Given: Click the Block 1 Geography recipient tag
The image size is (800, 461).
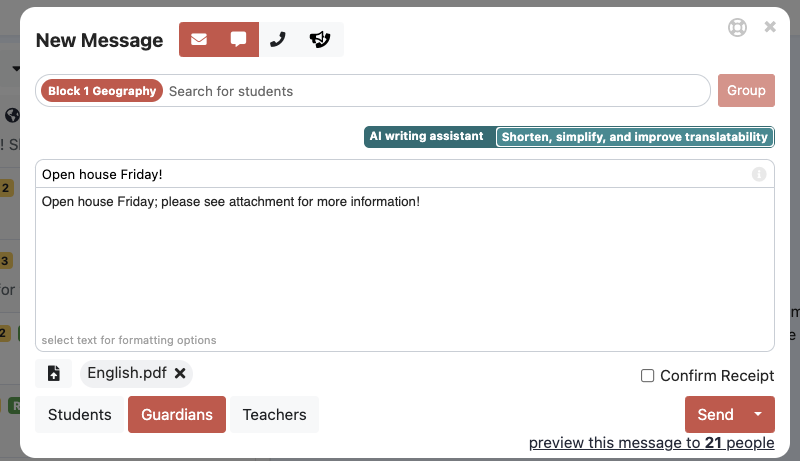Looking at the screenshot, I should pyautogui.click(x=102, y=91).
